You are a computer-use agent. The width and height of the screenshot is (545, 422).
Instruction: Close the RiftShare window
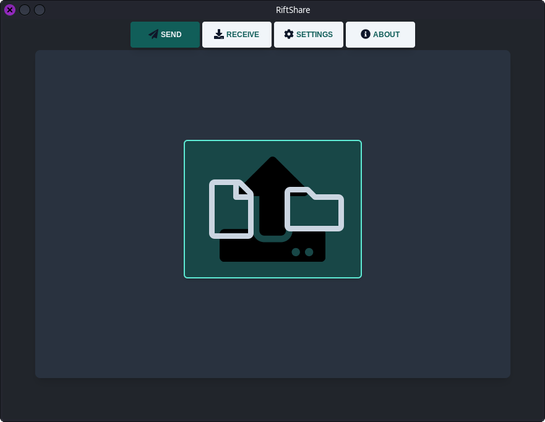[x=10, y=10]
